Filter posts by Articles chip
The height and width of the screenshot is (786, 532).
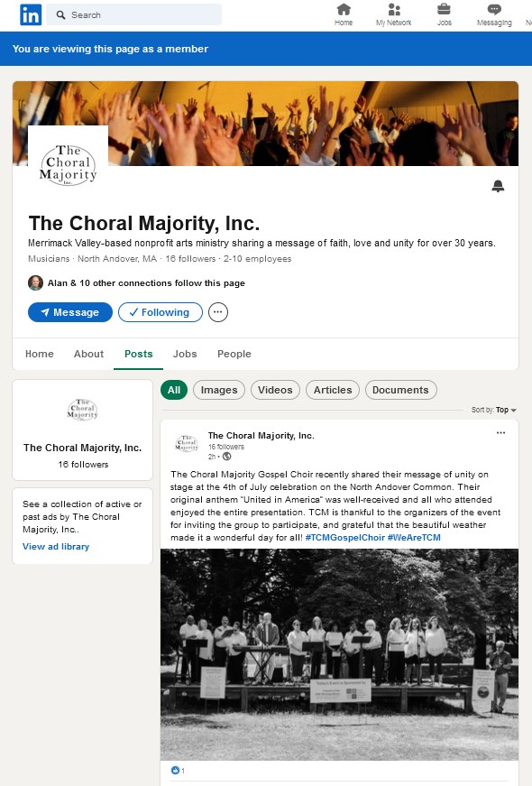[333, 390]
